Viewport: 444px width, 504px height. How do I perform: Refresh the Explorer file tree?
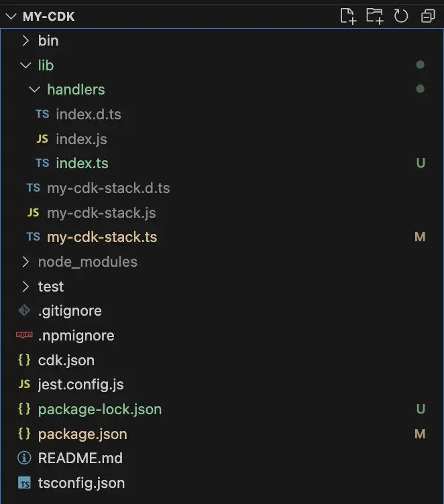pyautogui.click(x=401, y=16)
